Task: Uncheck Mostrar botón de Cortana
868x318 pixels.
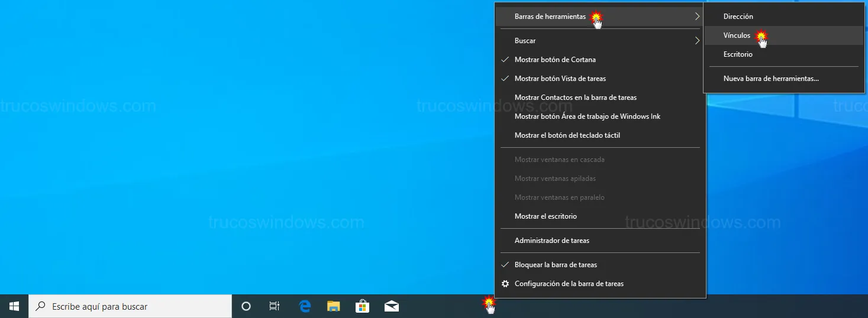Action: [x=555, y=60]
